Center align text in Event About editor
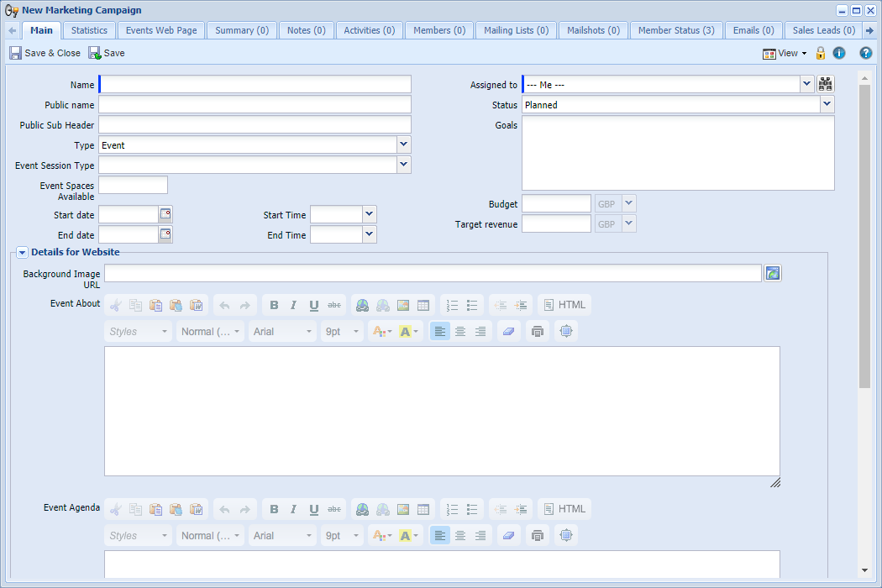Screen dimensions: 882x588 pyautogui.click(x=460, y=332)
